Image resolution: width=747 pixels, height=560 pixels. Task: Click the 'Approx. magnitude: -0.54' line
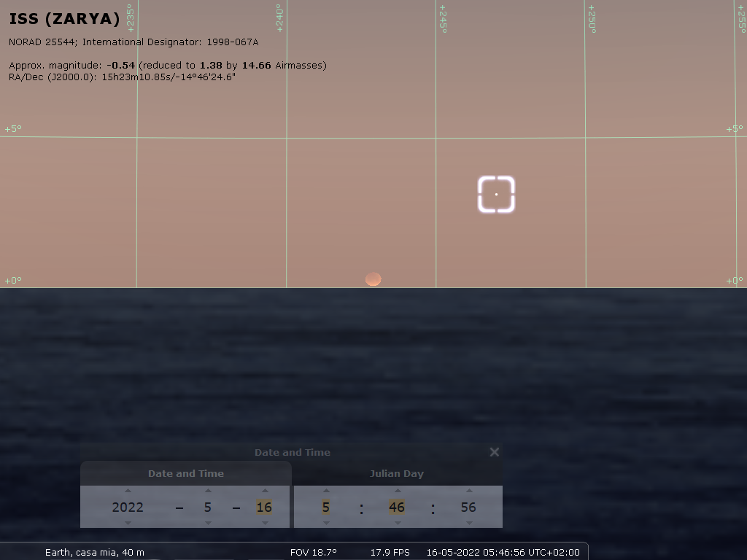[x=168, y=65]
